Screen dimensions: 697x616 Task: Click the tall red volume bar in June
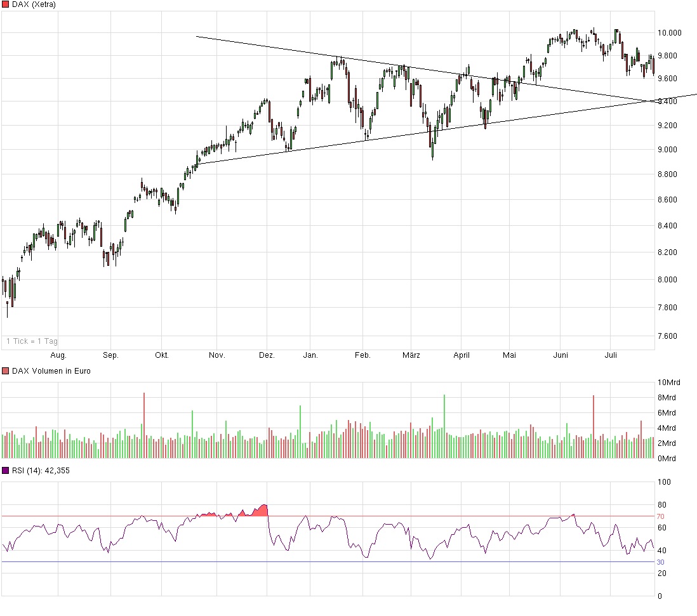594,427
